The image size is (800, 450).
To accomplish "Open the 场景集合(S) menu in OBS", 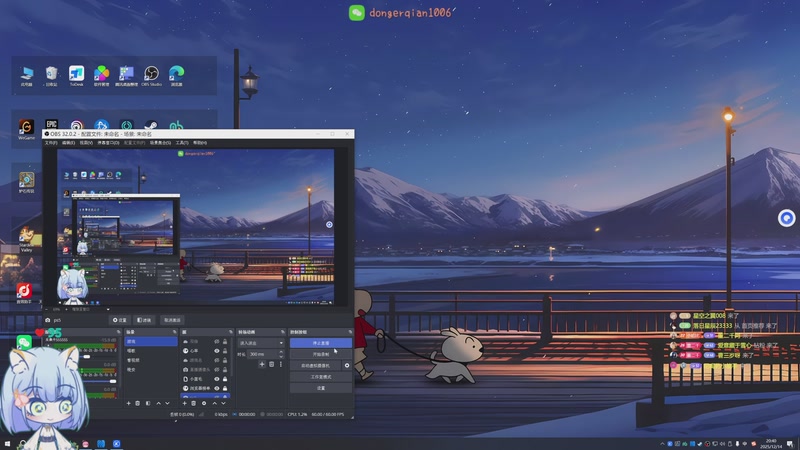I will tap(160, 143).
